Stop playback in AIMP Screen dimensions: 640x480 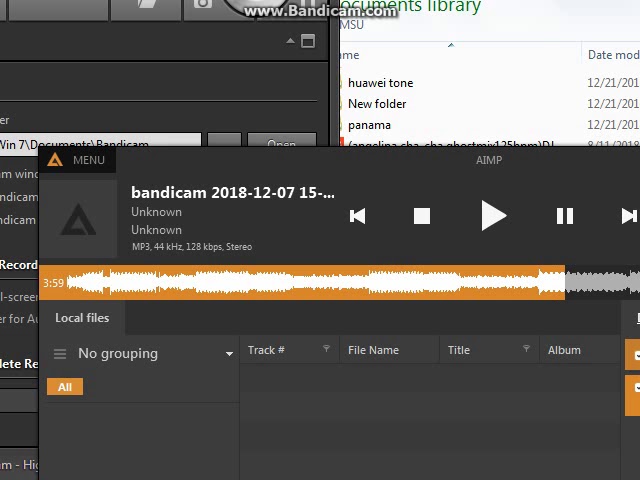click(x=422, y=216)
